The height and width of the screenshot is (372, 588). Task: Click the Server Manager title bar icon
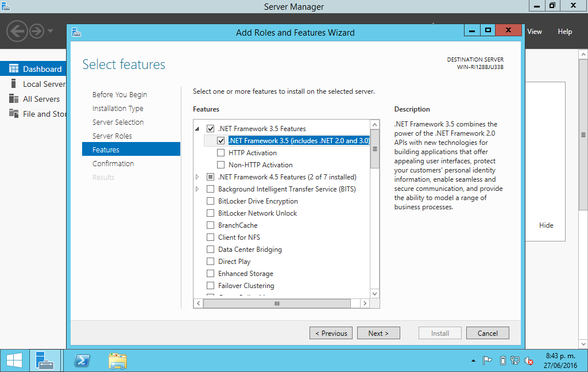[x=5, y=6]
